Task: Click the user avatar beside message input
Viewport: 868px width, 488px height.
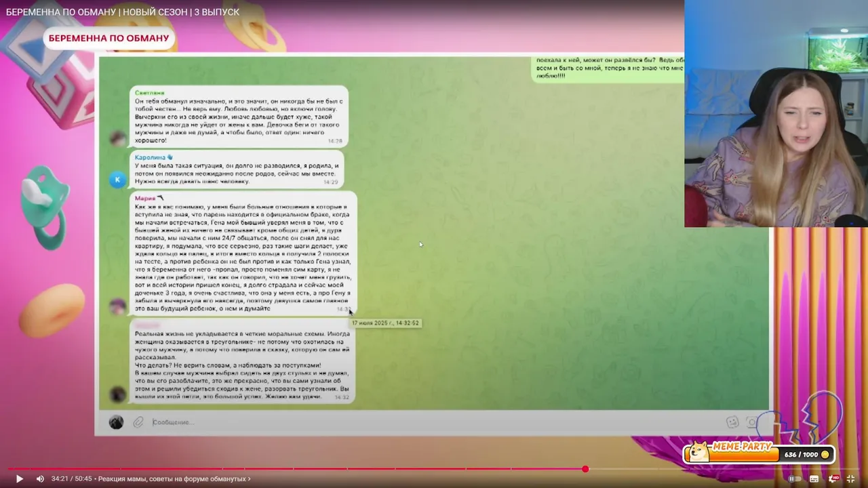Action: coord(117,422)
